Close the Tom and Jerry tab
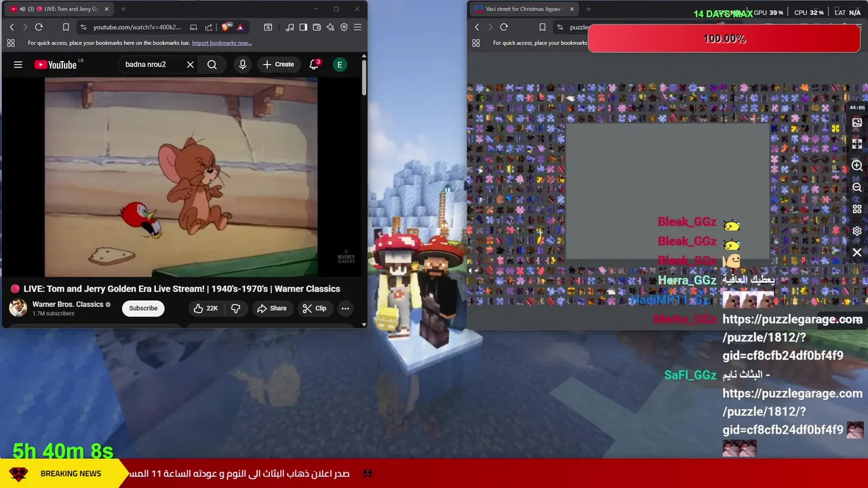 point(106,9)
